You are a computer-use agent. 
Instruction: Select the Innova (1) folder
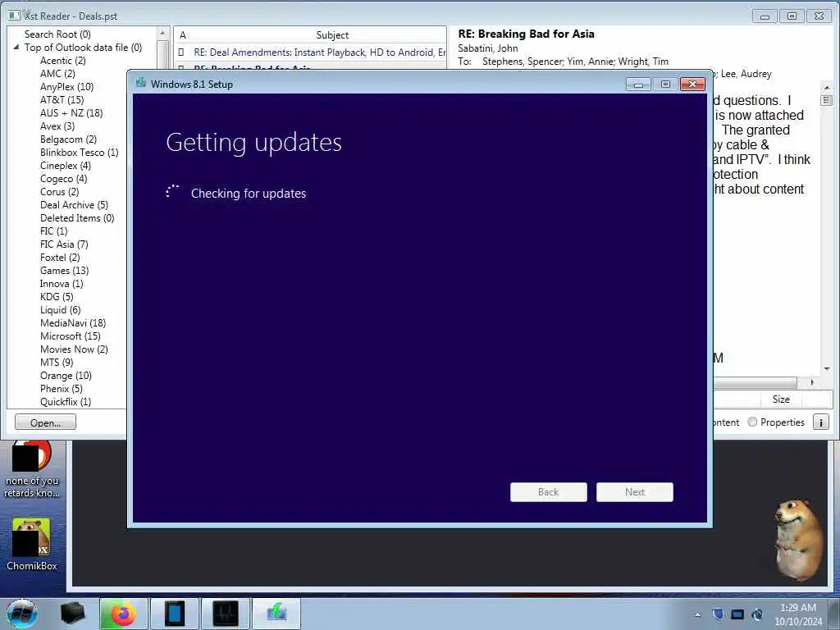61,283
